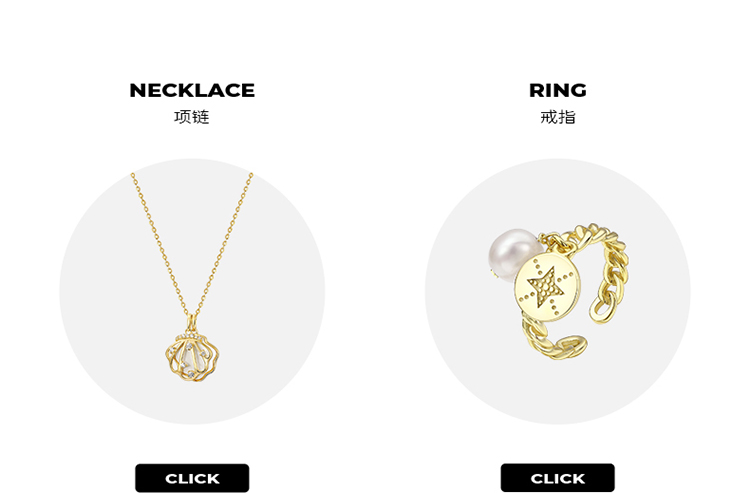Click the bail connecting pendant to chain
Screen dimensions: 750x493
(192, 323)
